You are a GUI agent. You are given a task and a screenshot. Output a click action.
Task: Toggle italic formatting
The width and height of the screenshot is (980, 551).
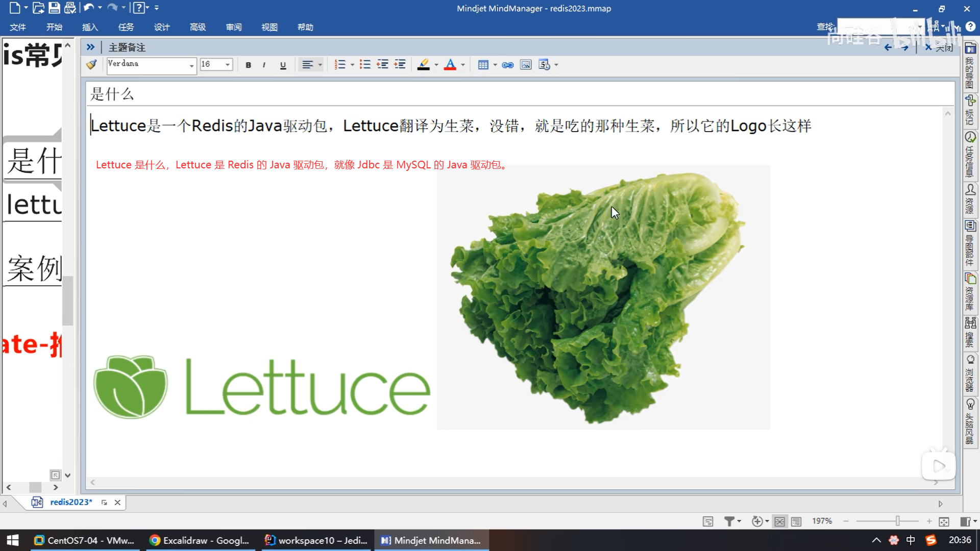click(x=264, y=65)
